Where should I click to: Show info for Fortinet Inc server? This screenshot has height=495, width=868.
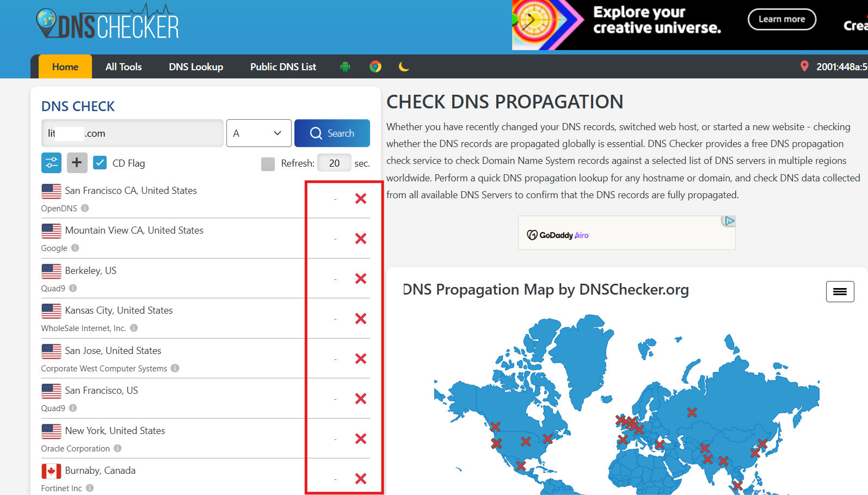90,488
